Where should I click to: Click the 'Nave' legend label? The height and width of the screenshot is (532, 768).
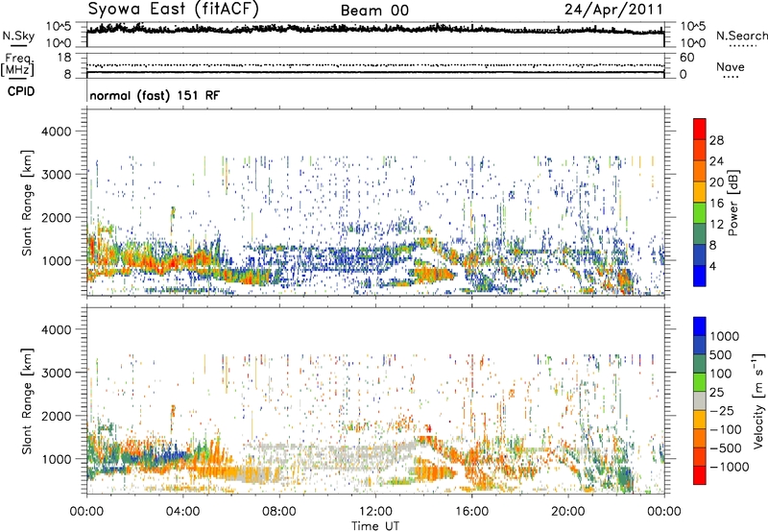pyautogui.click(x=731, y=67)
